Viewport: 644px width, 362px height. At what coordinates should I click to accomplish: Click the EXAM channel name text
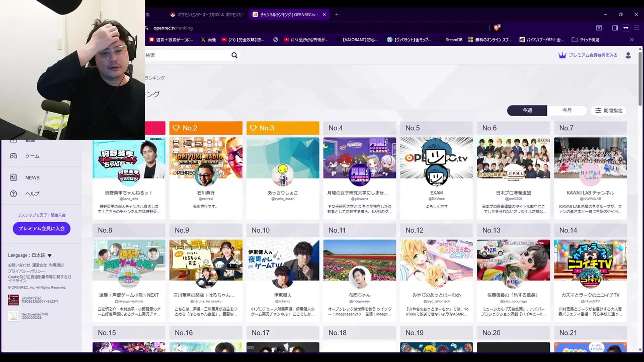point(437,193)
